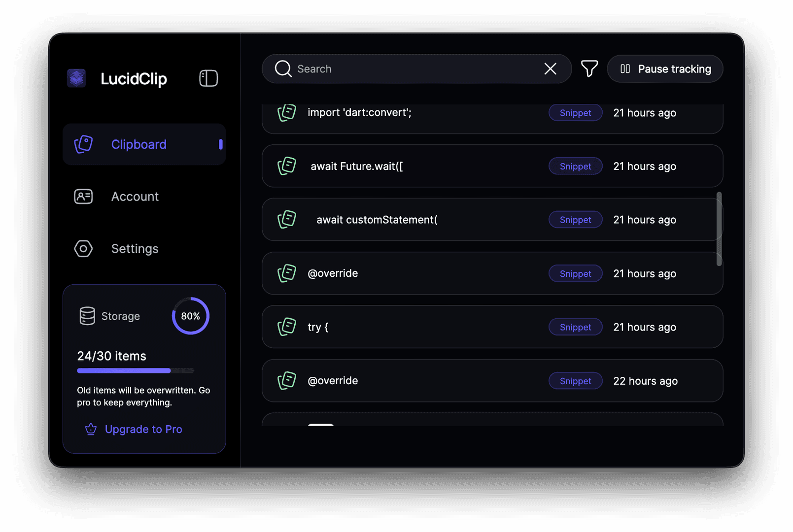Screen dimensions: 793x532
Task: Open the filter options dropdown
Action: pos(589,69)
